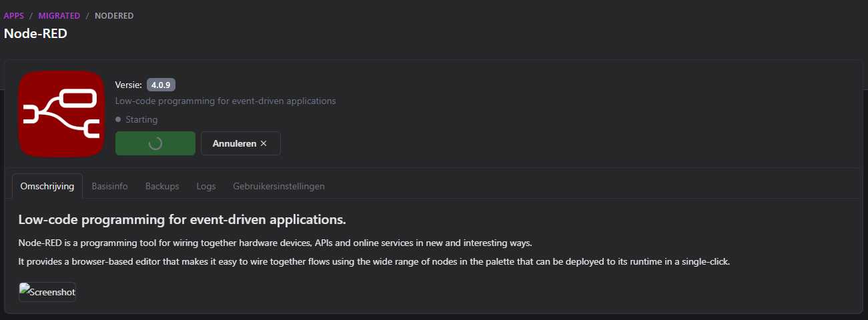Click the grey subtitle under the version
Image resolution: width=868 pixels, height=320 pixels.
(226, 101)
